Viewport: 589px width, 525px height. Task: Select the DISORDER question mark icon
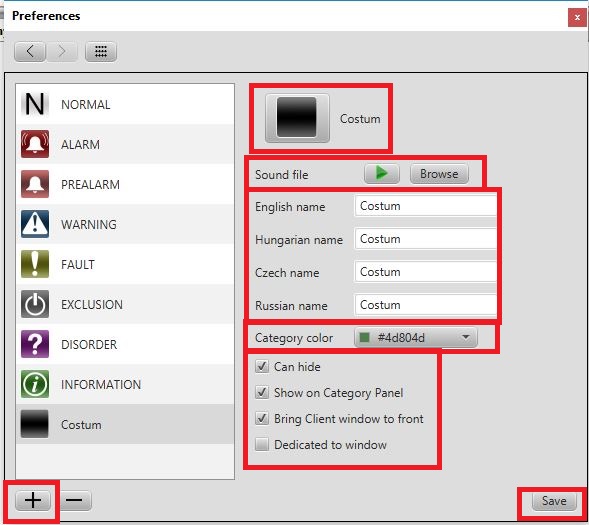coord(35,344)
